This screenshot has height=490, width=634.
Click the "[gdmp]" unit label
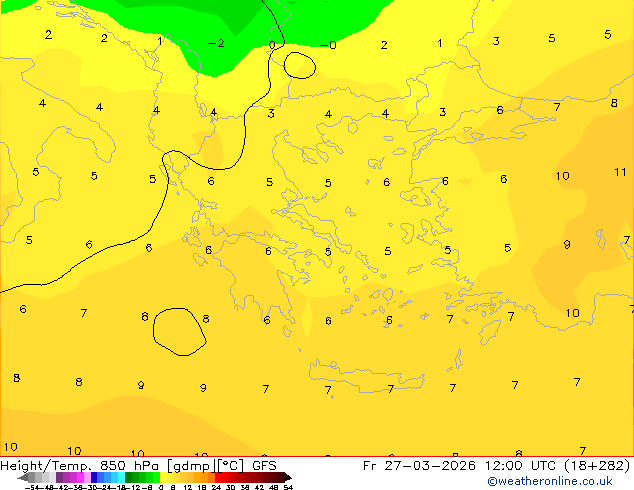pos(190,466)
